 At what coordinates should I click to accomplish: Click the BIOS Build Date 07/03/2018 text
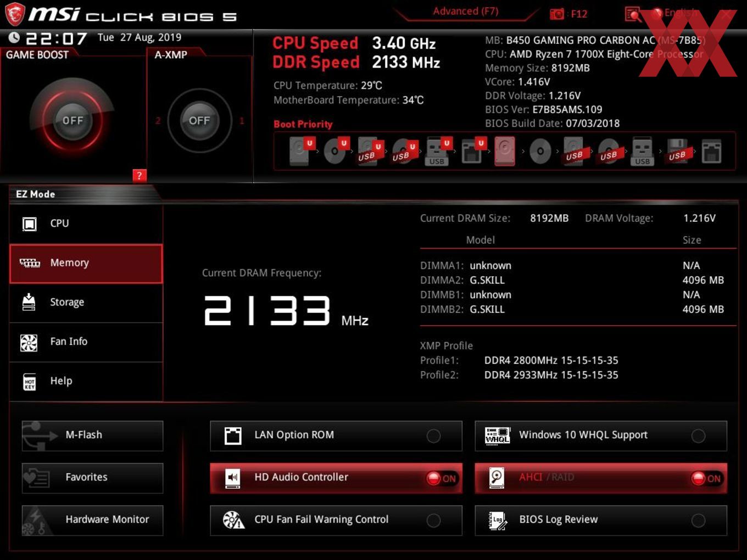(552, 124)
